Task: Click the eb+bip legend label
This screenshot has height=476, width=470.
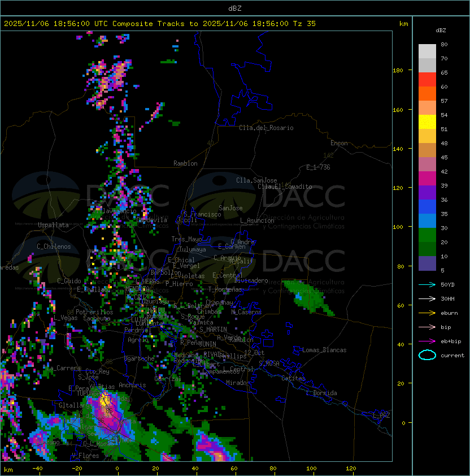Action: tap(451, 341)
